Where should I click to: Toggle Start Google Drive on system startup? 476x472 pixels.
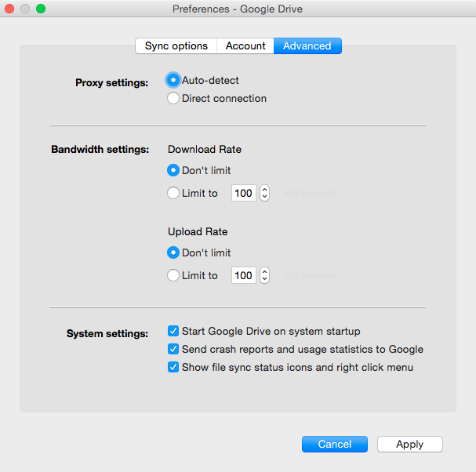(x=173, y=331)
